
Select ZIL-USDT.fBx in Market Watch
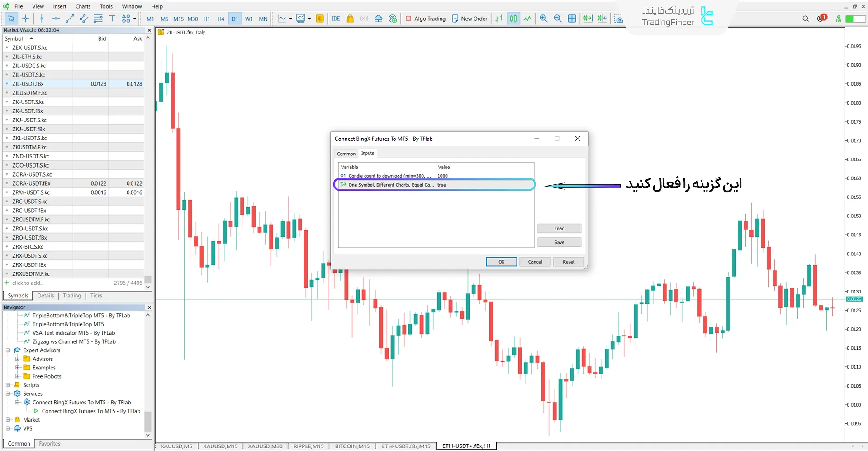74,84
